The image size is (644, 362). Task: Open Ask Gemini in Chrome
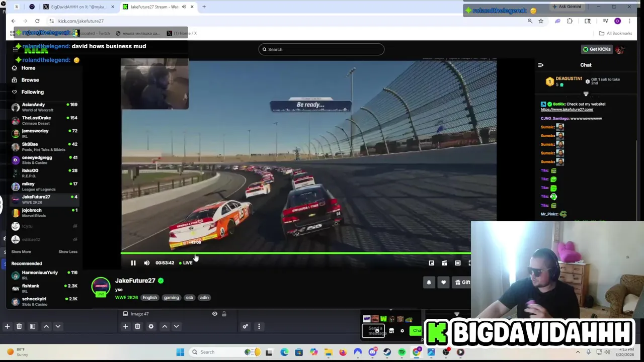pos(567,7)
